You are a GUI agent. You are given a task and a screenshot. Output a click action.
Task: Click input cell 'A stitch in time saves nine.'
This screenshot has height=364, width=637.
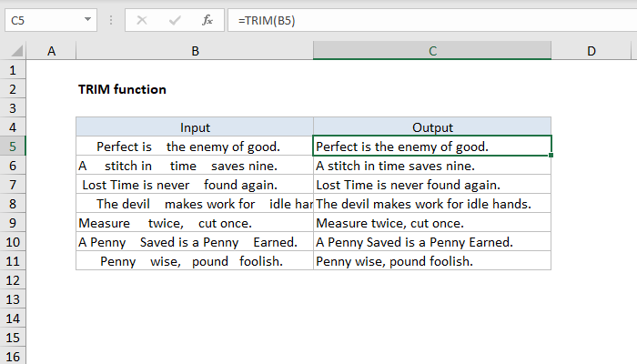[195, 166]
